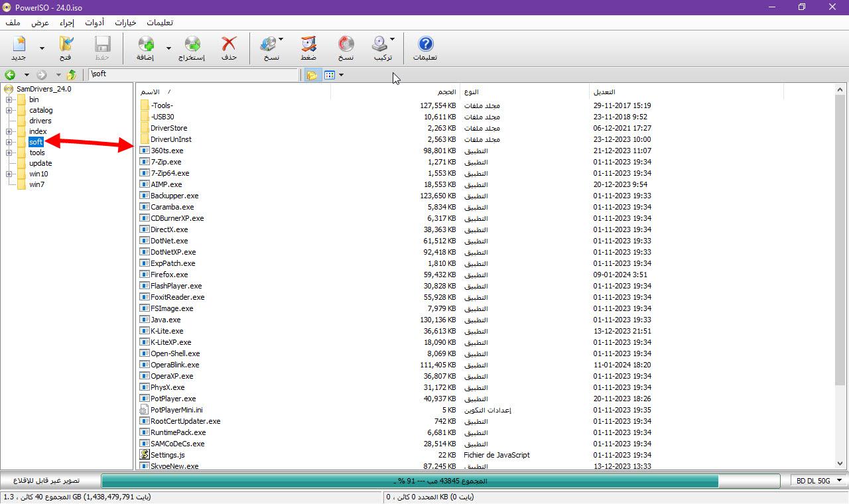The height and width of the screenshot is (504, 849).
Task: Expand the catalog tree node
Action: tap(9, 110)
